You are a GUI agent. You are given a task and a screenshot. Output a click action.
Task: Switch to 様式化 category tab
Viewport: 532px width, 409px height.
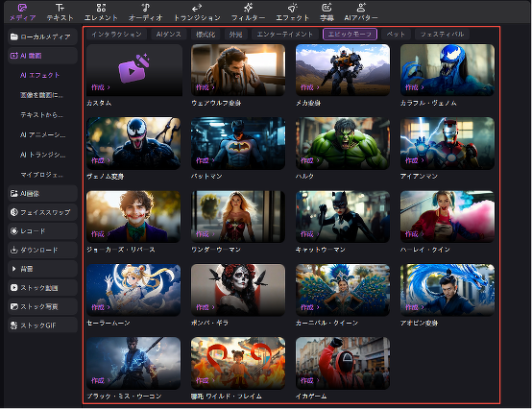206,35
